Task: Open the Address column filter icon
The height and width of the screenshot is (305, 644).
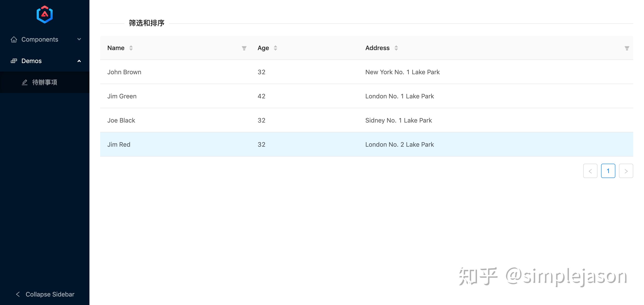Action: coord(627,48)
